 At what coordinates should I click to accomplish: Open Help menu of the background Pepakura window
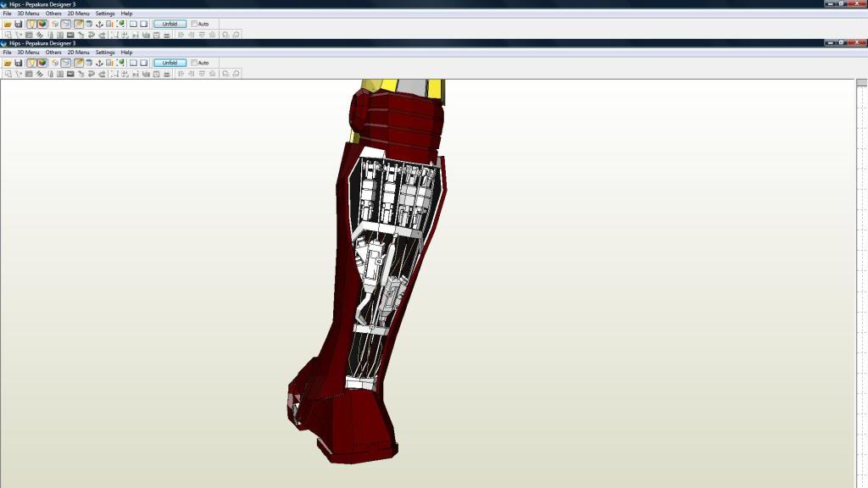127,14
